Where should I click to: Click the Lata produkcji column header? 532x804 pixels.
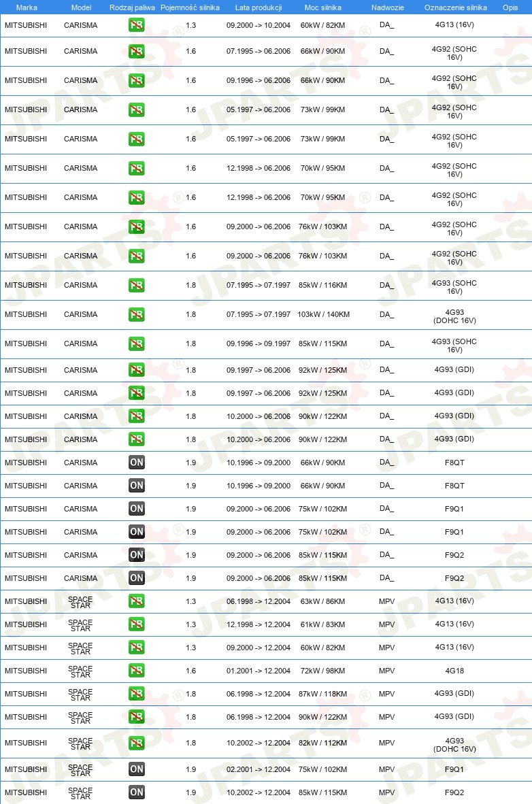[x=259, y=7]
